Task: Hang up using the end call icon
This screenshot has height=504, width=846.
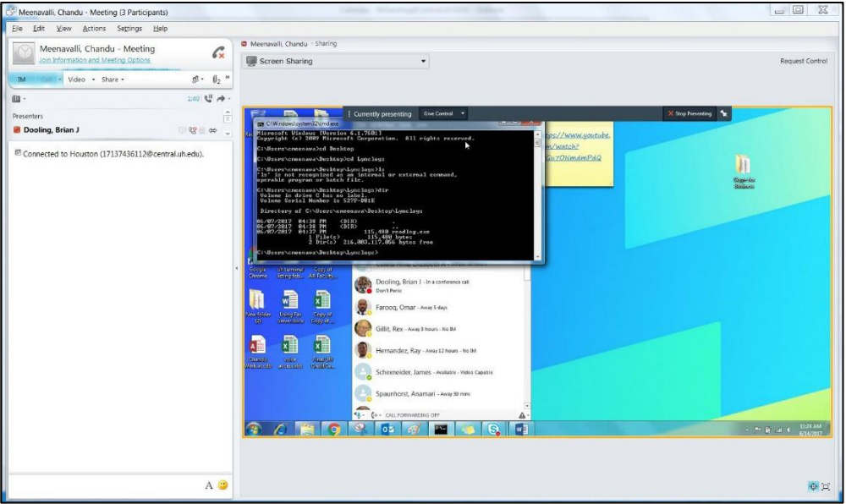Action: pyautogui.click(x=218, y=52)
